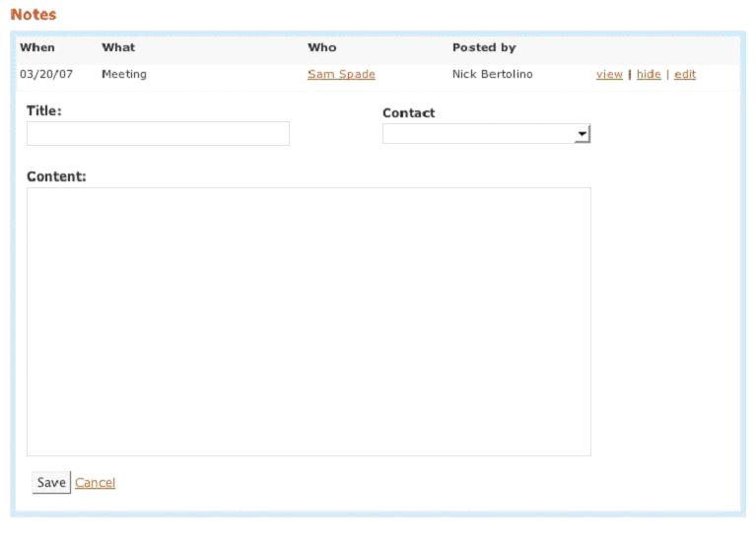Click inside the Content text area
Screen dimensions: 756x551
tap(309, 321)
